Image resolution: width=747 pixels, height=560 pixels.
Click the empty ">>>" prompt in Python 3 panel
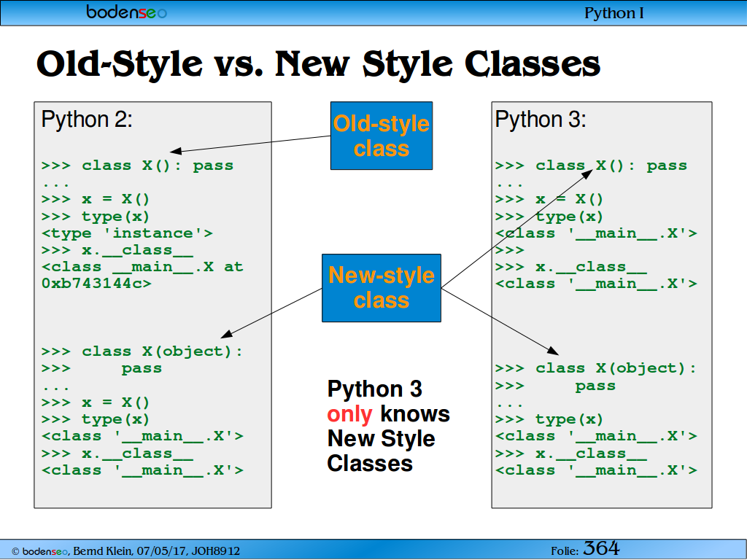click(509, 250)
